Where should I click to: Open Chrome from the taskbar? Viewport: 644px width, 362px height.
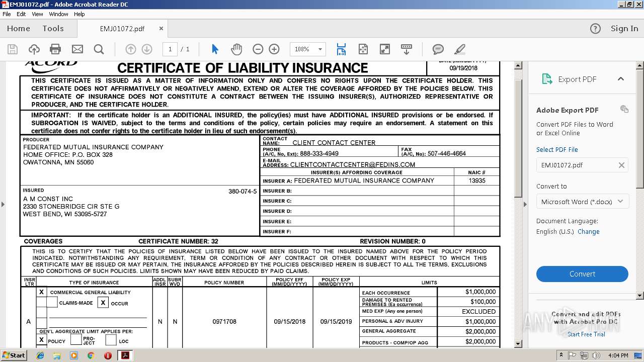click(x=91, y=355)
